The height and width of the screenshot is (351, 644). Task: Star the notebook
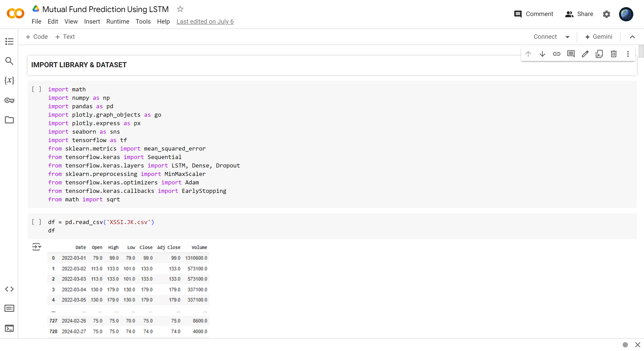point(180,9)
